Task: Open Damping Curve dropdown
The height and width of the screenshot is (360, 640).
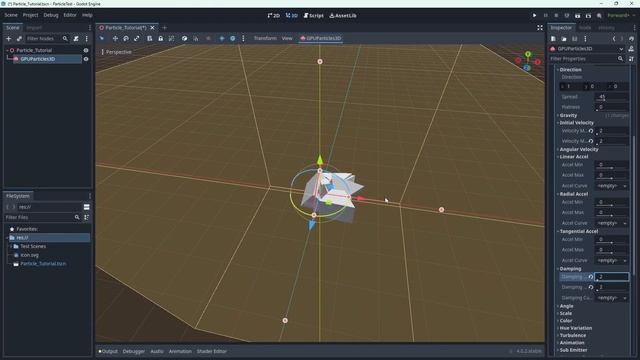Action: pyautogui.click(x=611, y=298)
